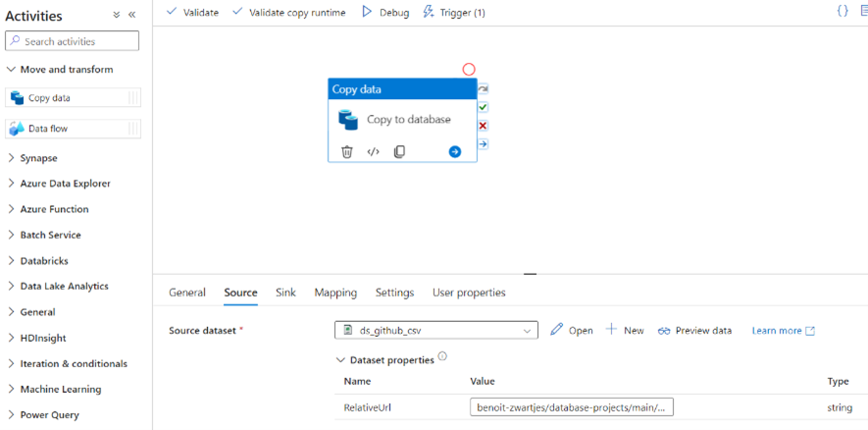The image size is (868, 430).
Task: Switch to the General tab
Action: click(x=187, y=292)
